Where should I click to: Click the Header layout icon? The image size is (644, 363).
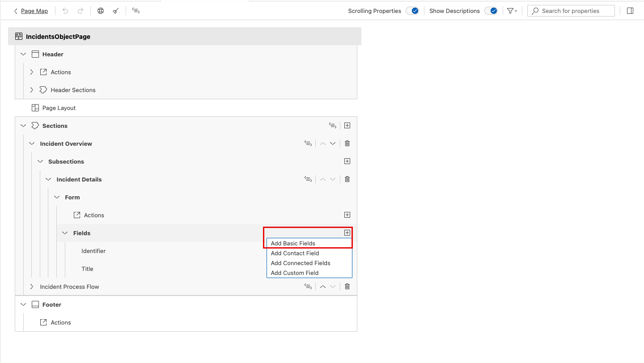(x=35, y=54)
